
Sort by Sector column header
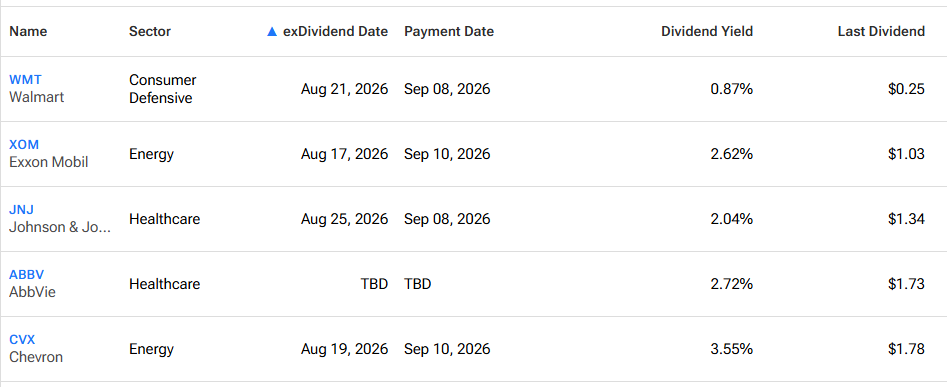(x=150, y=31)
